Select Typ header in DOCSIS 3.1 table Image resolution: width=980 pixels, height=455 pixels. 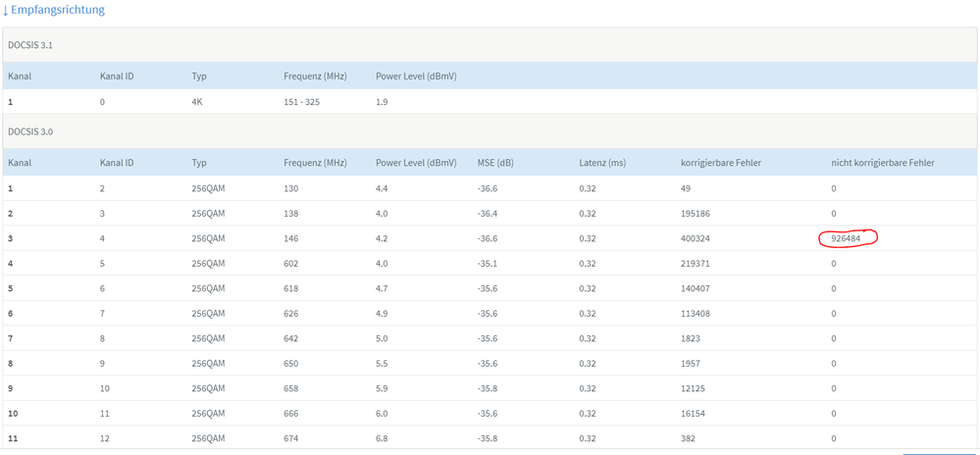[x=199, y=76]
